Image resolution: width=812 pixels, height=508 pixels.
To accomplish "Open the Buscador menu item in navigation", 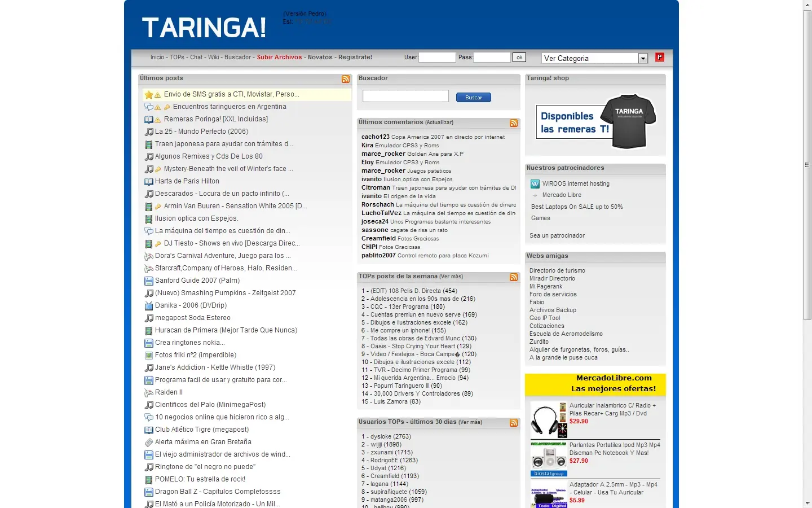I will pyautogui.click(x=237, y=58).
